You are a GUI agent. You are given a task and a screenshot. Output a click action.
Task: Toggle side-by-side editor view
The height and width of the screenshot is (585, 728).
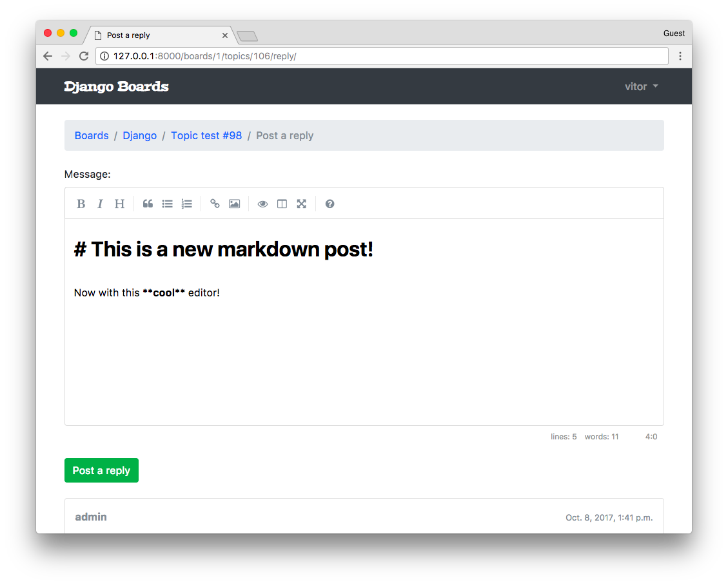(x=282, y=204)
